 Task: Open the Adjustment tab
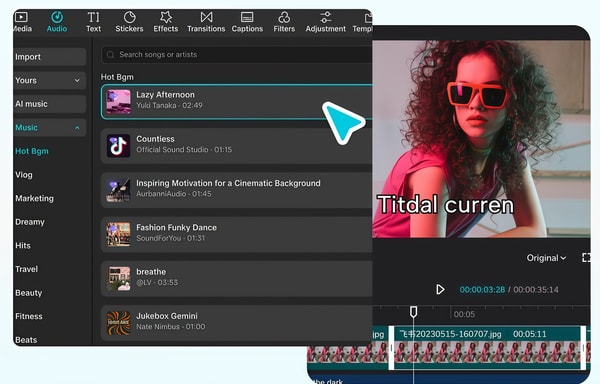[x=326, y=22]
